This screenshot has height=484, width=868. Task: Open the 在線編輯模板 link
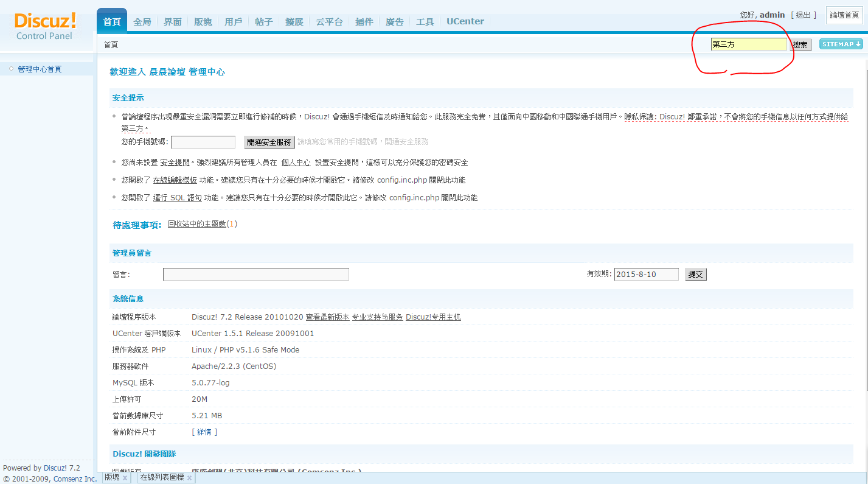tap(175, 180)
